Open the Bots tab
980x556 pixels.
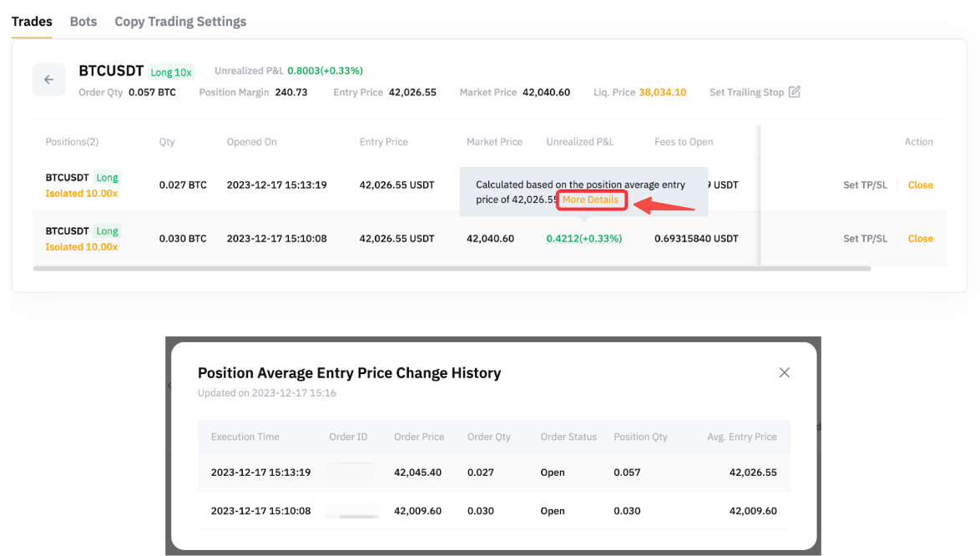point(83,22)
